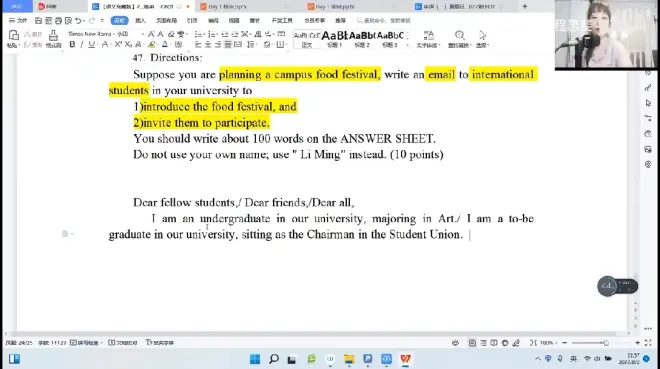The height and width of the screenshot is (369, 660).
Task: Open the highlight color dropdown arrow
Action: pos(159,44)
